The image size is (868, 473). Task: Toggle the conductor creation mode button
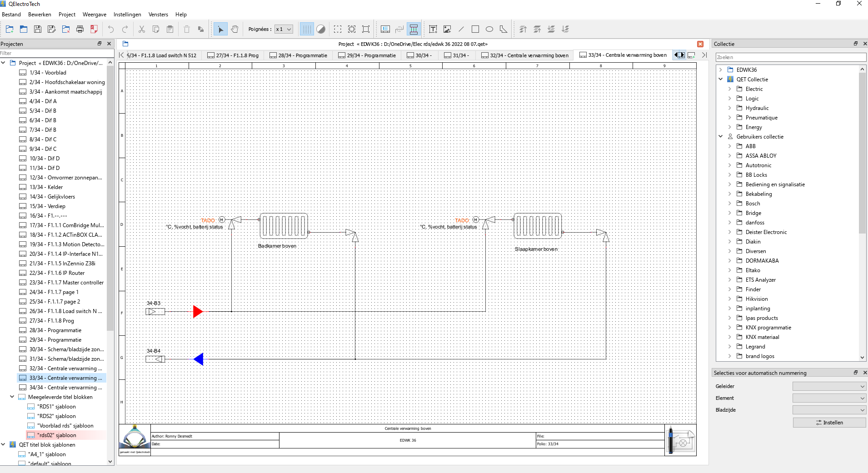[414, 30]
